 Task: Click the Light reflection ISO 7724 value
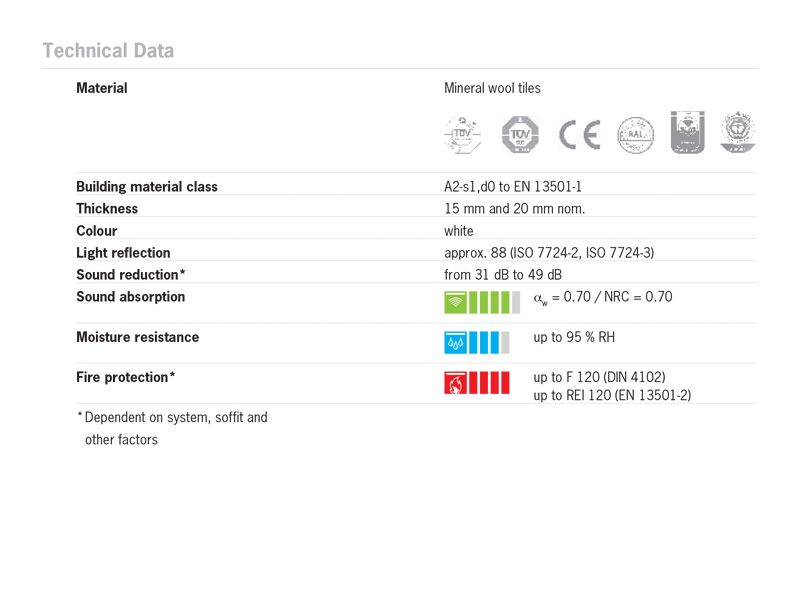[x=549, y=253]
